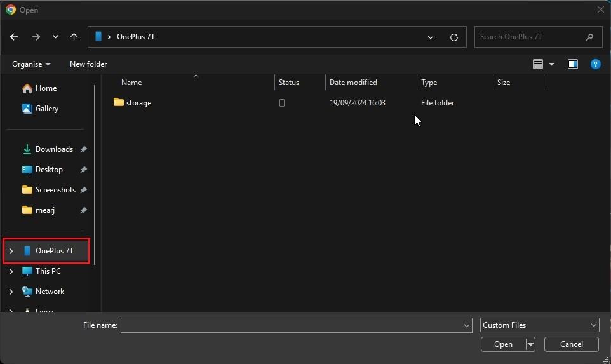Sort by the Status column
Viewport: 611px width, 364px height.
289,82
